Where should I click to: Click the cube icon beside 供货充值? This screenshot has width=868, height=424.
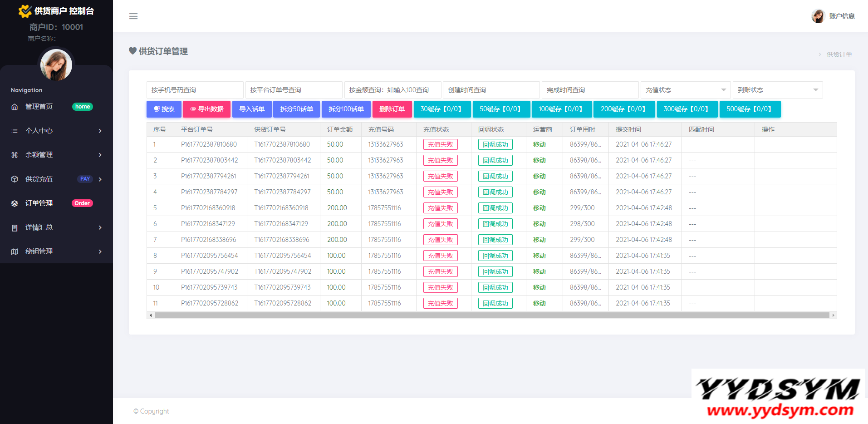pos(15,179)
